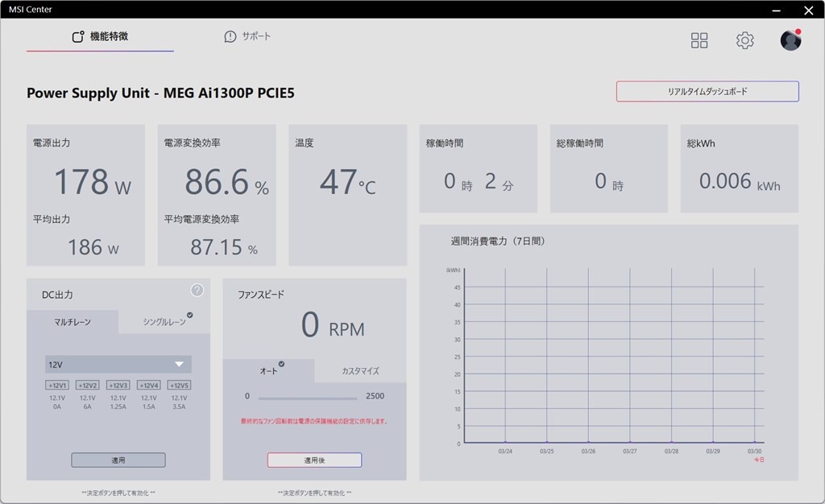Click the 総稼働時間 card label
Viewport: 825px width, 504px height.
click(x=580, y=143)
